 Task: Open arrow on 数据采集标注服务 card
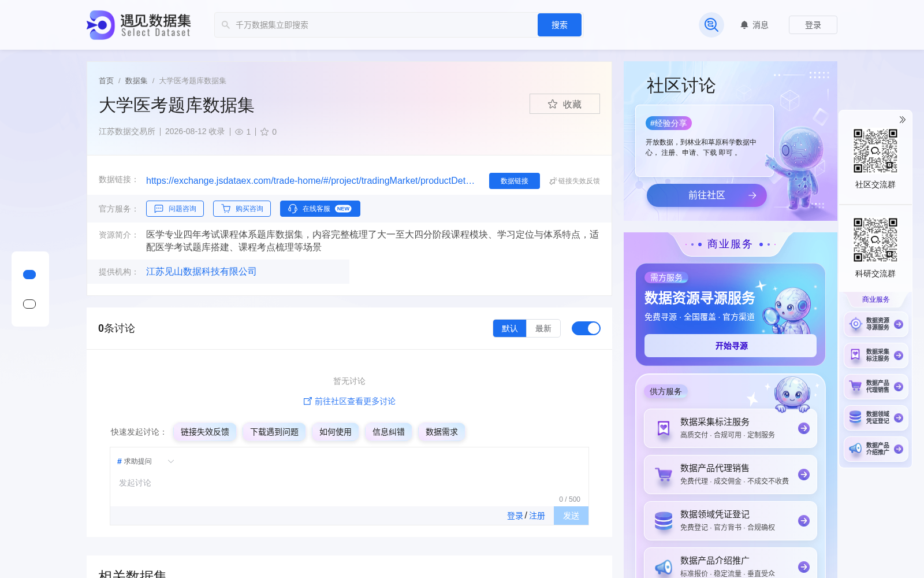click(x=804, y=428)
